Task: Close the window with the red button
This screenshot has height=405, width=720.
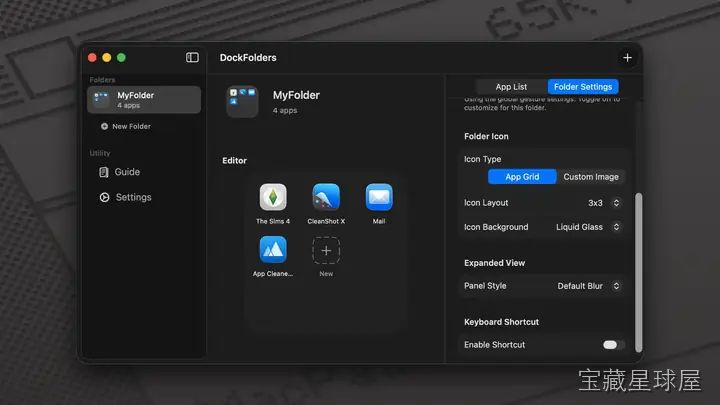Action: click(x=92, y=57)
